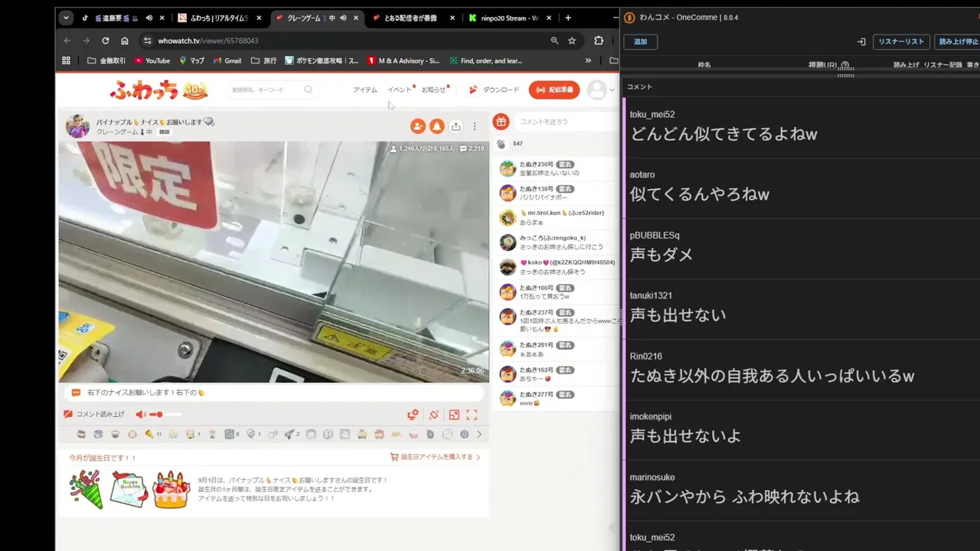Open mr.tirol.kun commenter avatar
Viewport: 980px width, 551px height.
coord(508,218)
